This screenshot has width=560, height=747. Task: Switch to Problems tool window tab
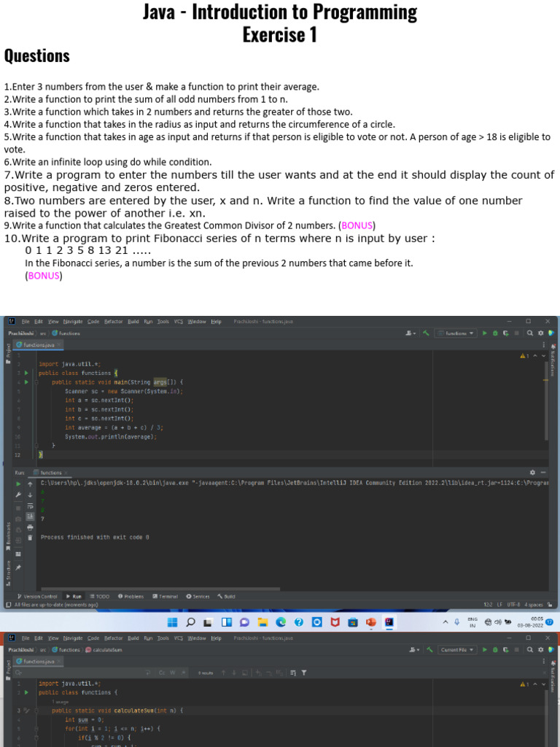(131, 596)
